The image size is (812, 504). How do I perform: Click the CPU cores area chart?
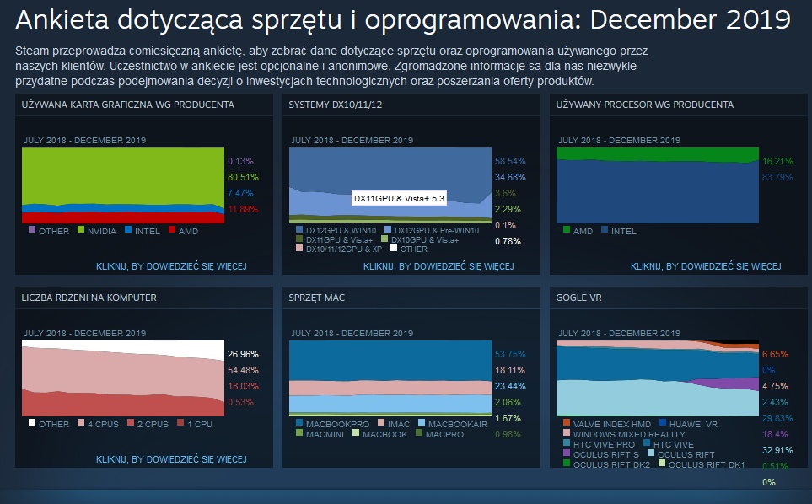pos(123,378)
